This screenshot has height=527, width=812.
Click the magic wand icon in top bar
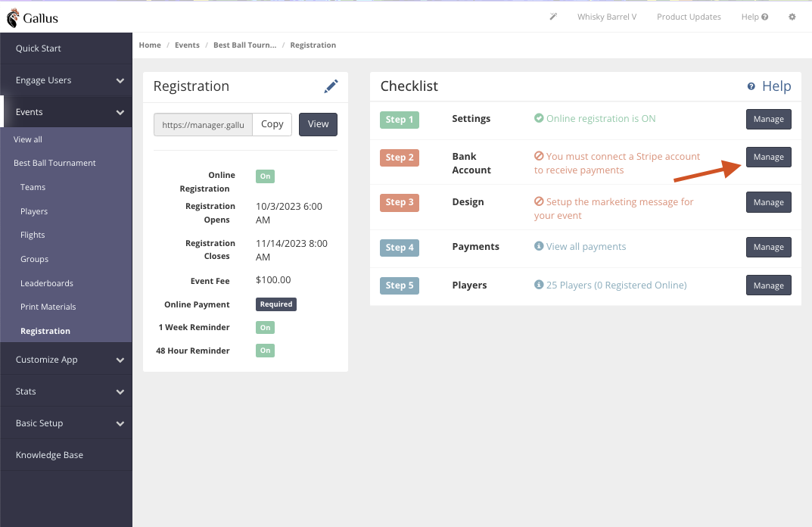pos(553,17)
